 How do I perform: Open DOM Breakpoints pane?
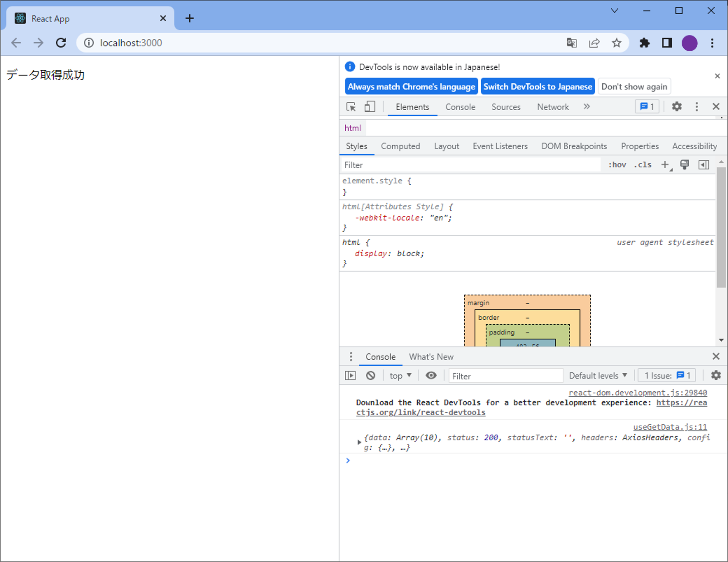(574, 146)
